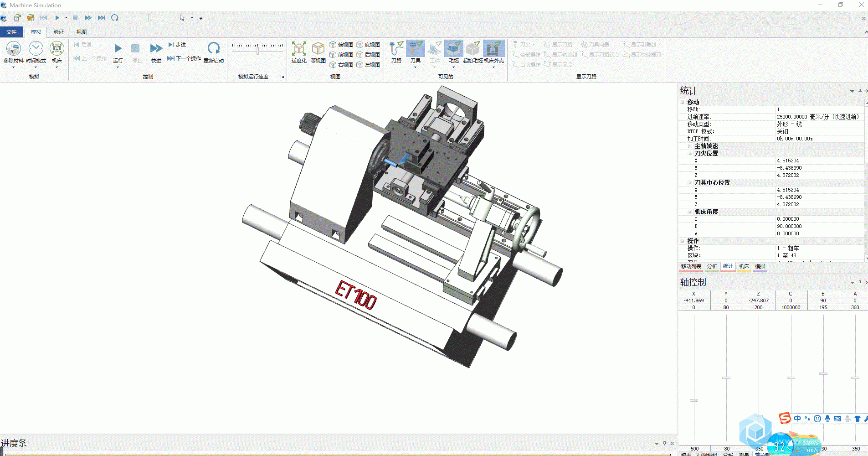
Task: Toggle 刀具 tool visibility
Action: pyautogui.click(x=416, y=48)
